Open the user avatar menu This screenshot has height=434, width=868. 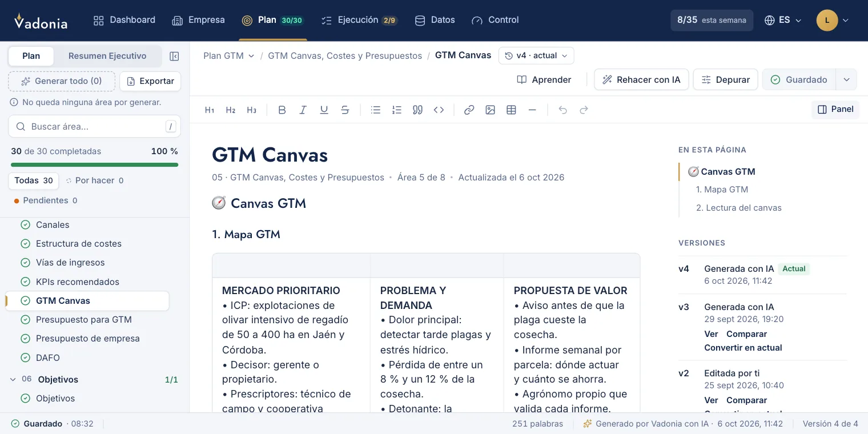click(833, 20)
